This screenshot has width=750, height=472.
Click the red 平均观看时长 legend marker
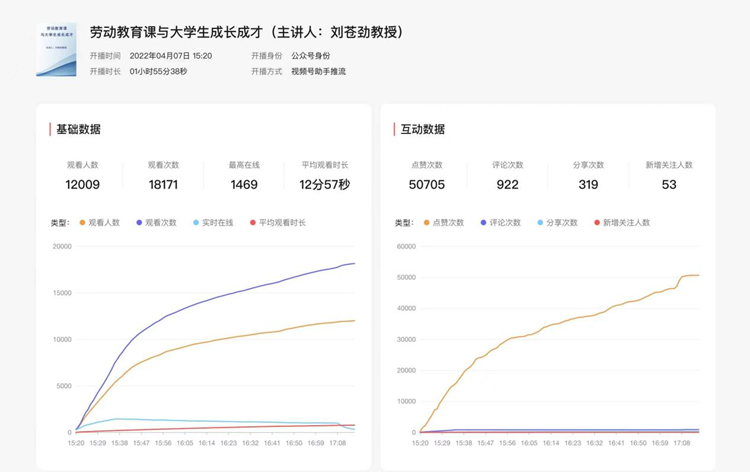pos(252,222)
